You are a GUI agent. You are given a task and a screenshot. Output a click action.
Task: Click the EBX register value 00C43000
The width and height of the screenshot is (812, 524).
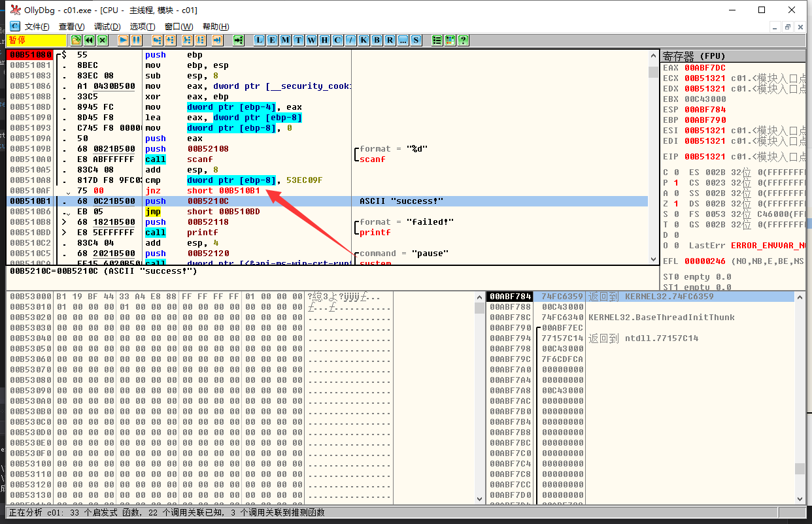705,99
